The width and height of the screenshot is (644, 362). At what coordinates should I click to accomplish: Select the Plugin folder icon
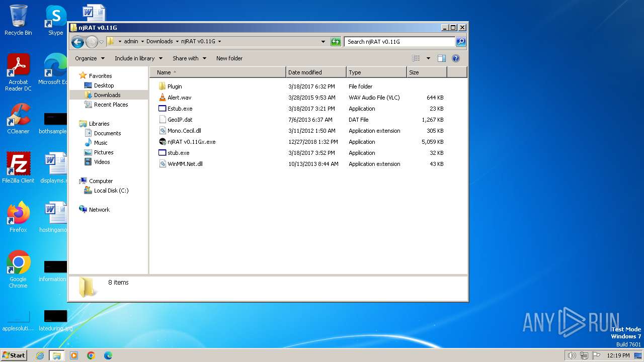pos(162,86)
